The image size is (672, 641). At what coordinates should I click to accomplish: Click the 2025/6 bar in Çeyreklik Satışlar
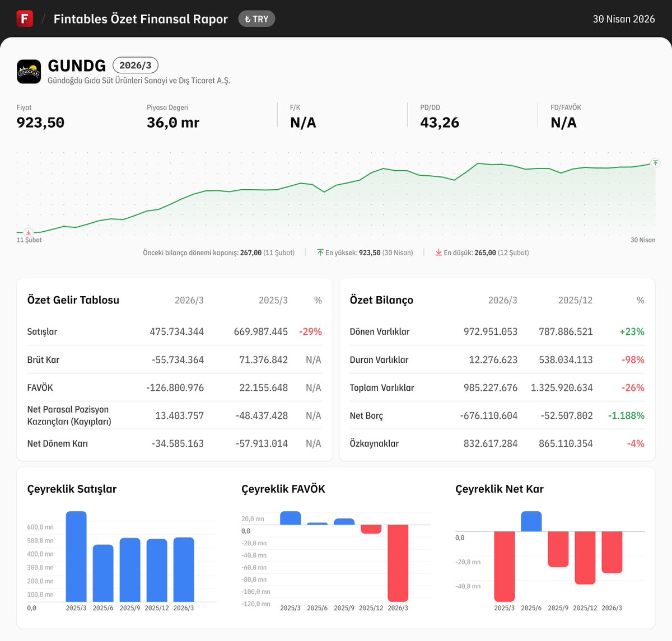pos(103,573)
